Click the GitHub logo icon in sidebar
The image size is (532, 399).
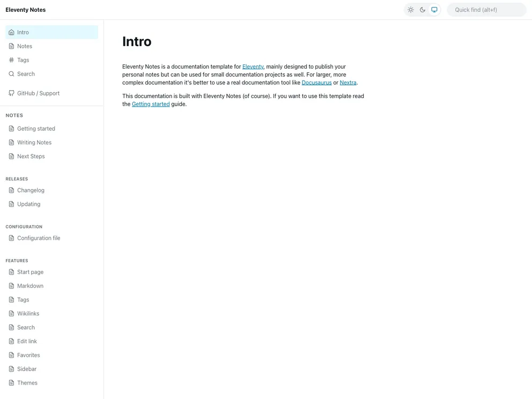pos(12,93)
